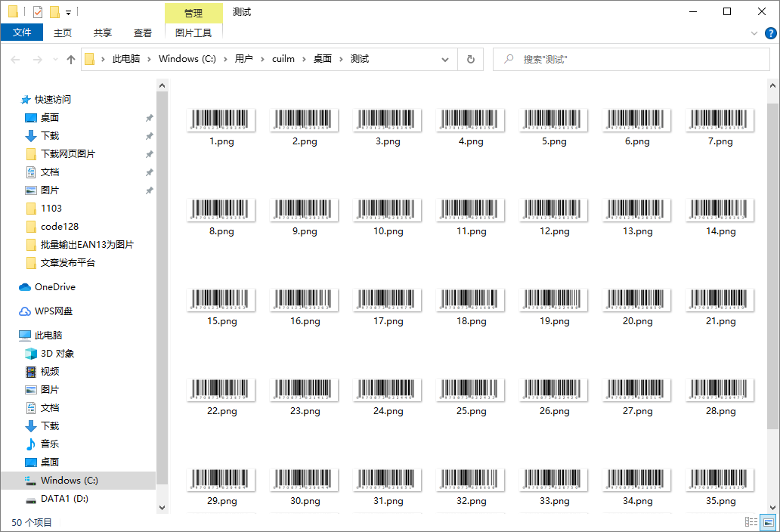780x532 pixels.
Task: Click the navigation pane scroll up arrow
Action: (162, 85)
